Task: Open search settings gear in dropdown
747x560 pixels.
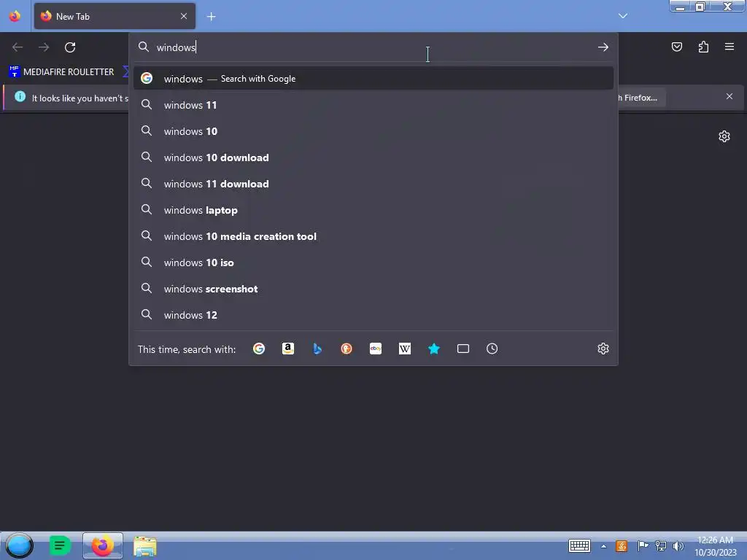Action: click(x=603, y=349)
